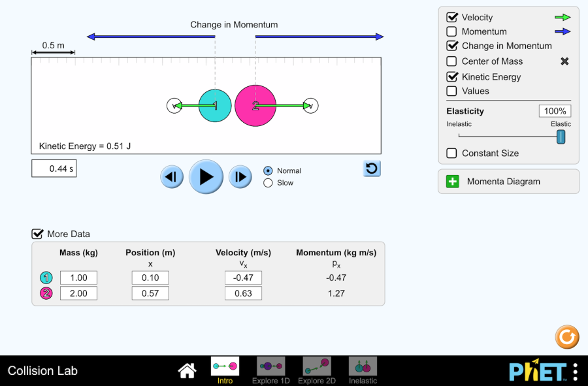Click the step forward button
This screenshot has height=386, width=588.
coord(240,176)
